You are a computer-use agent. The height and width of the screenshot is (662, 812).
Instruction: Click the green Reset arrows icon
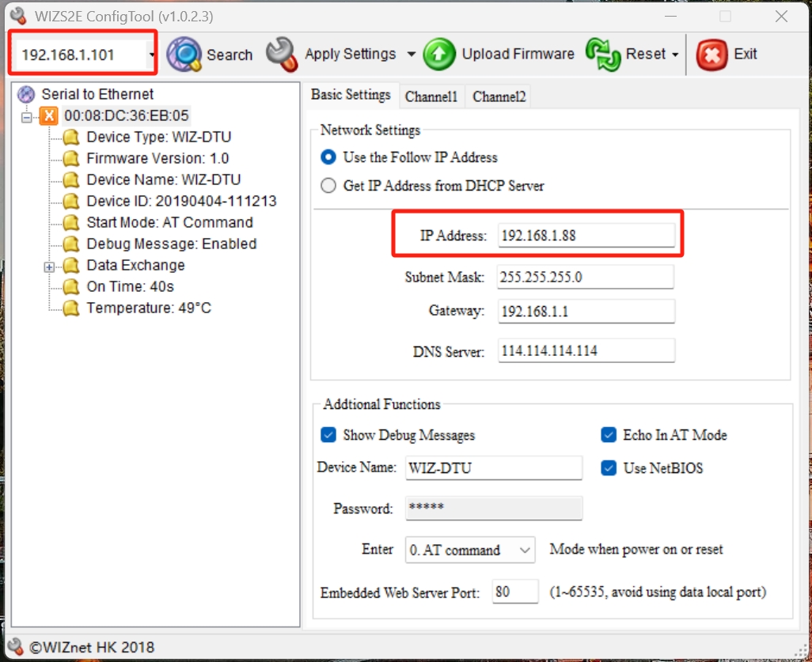[x=602, y=55]
